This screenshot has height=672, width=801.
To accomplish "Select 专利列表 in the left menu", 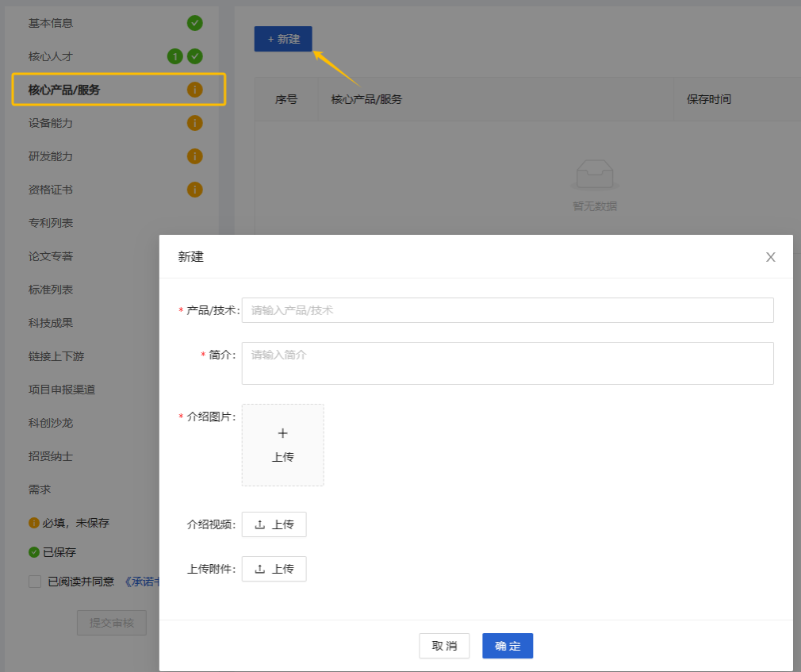I will click(51, 223).
